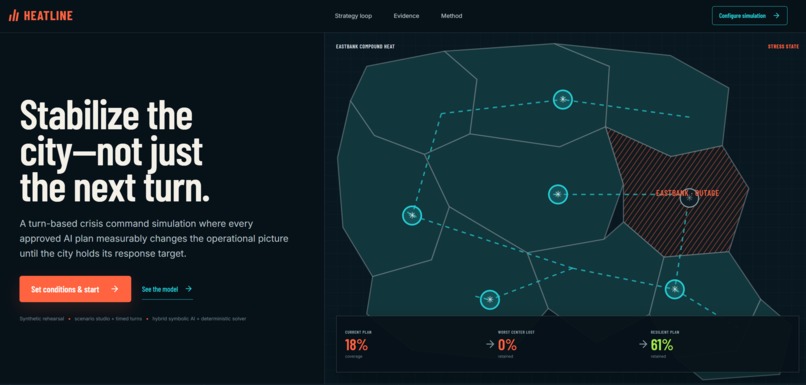The image size is (806, 385).
Task: Click the Configure simulation button
Action: pyautogui.click(x=749, y=15)
